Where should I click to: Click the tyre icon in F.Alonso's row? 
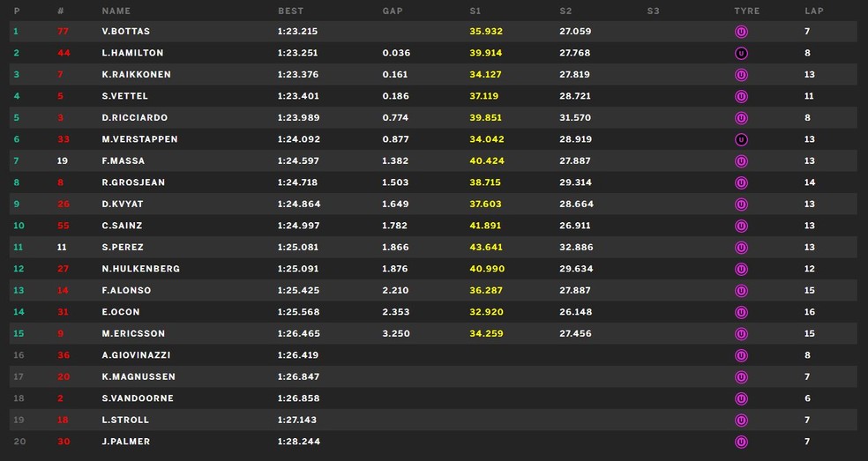(741, 291)
